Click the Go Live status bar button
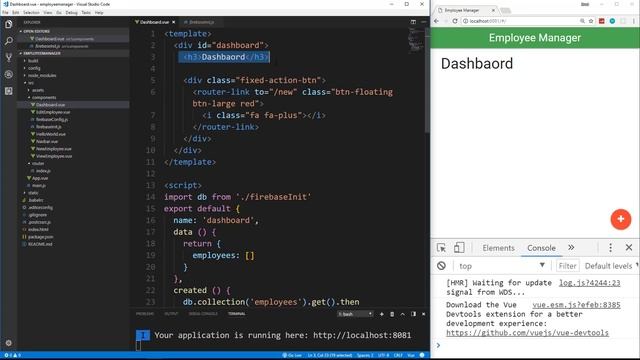Image resolution: width=640 pixels, height=360 pixels. coord(292,356)
